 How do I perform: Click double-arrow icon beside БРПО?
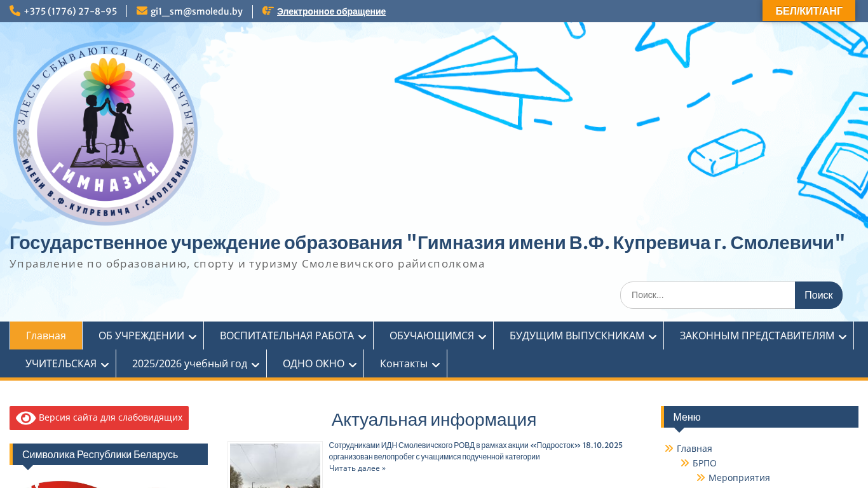(x=685, y=463)
